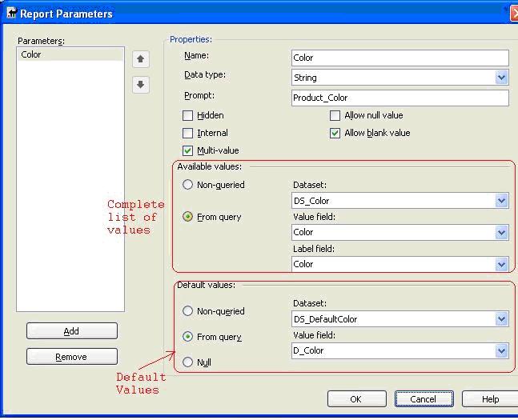Uncheck the Multi-value checkbox
Image resolution: width=518 pixels, height=420 pixels.
click(x=187, y=150)
